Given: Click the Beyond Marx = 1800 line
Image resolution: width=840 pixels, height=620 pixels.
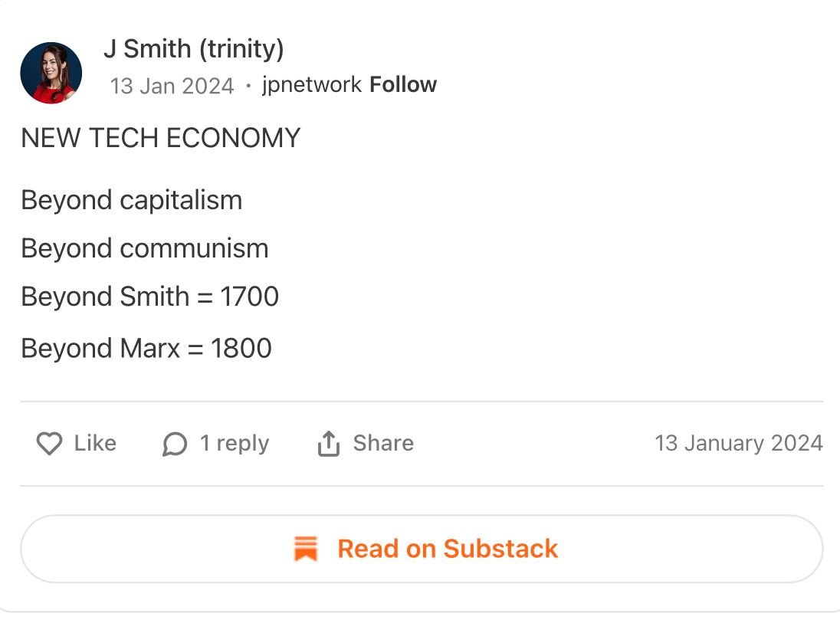Looking at the screenshot, I should coord(146,348).
